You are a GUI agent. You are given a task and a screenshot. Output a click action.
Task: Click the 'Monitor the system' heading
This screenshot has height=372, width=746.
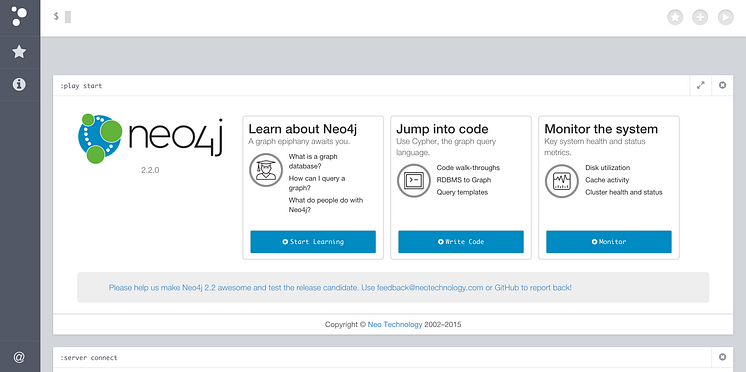pyautogui.click(x=601, y=129)
